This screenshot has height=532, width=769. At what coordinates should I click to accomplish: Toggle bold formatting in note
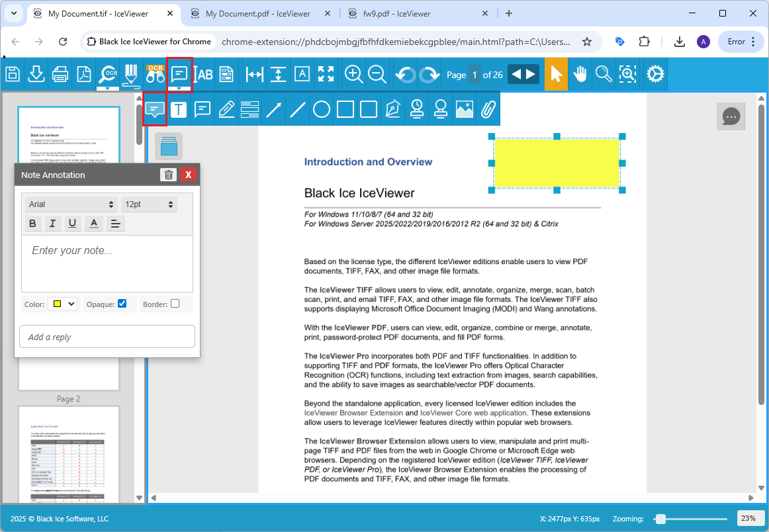click(x=33, y=224)
